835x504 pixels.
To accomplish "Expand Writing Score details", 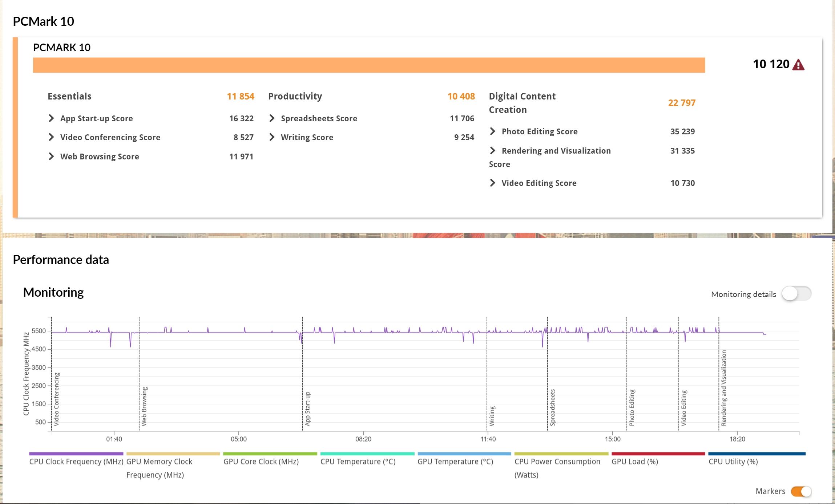I will tap(272, 137).
